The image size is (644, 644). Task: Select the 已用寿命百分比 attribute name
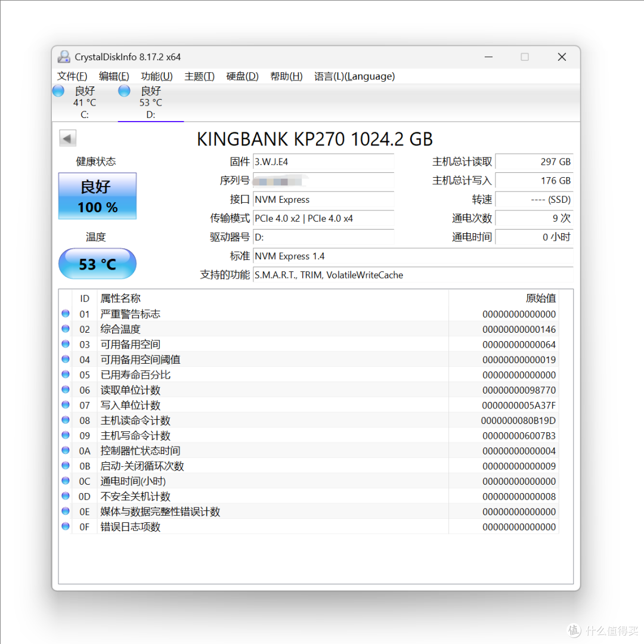[x=135, y=375]
